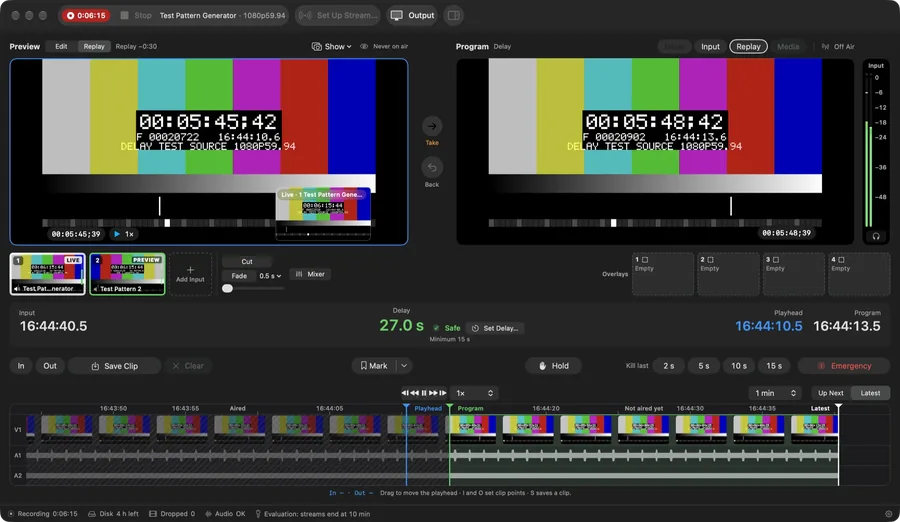Image resolution: width=900 pixels, height=522 pixels.
Task: Kill the last 15 s
Action: (774, 366)
